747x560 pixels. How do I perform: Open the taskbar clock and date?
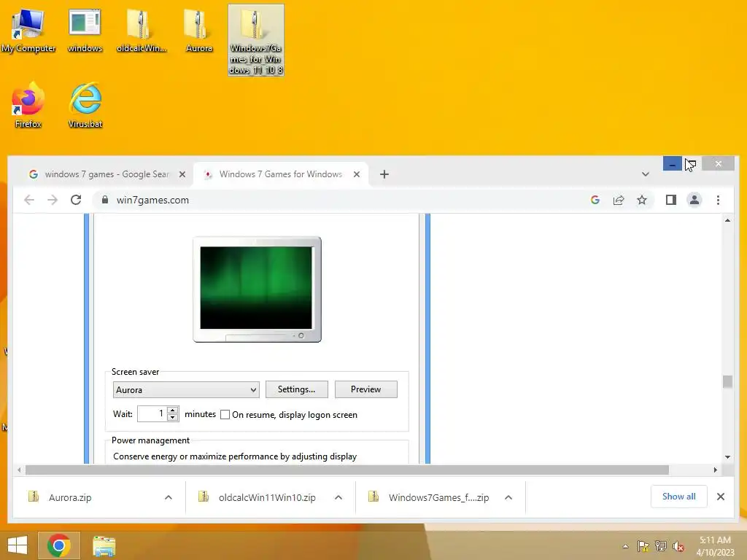coord(715,546)
